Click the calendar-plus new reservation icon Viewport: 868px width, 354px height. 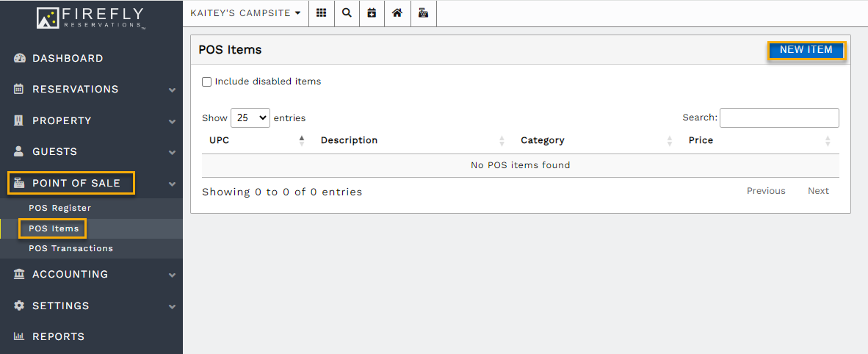coord(372,13)
